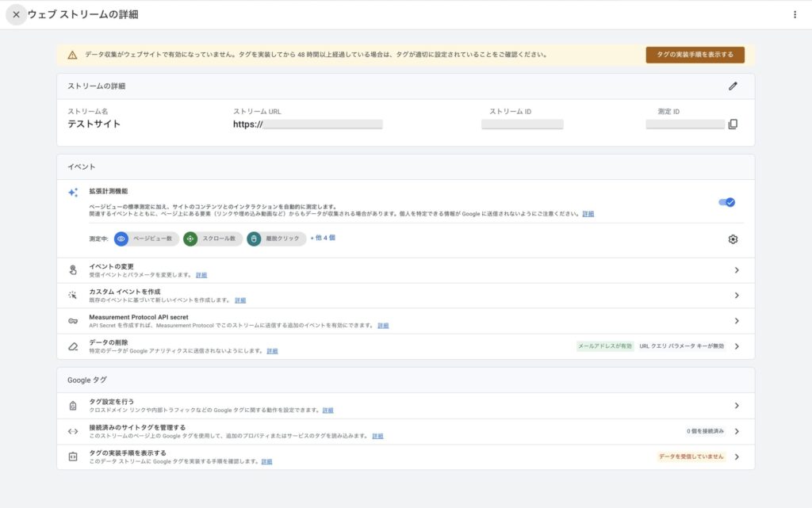Open the three-dot more options menu
The width and height of the screenshot is (812, 508).
pyautogui.click(x=795, y=14)
